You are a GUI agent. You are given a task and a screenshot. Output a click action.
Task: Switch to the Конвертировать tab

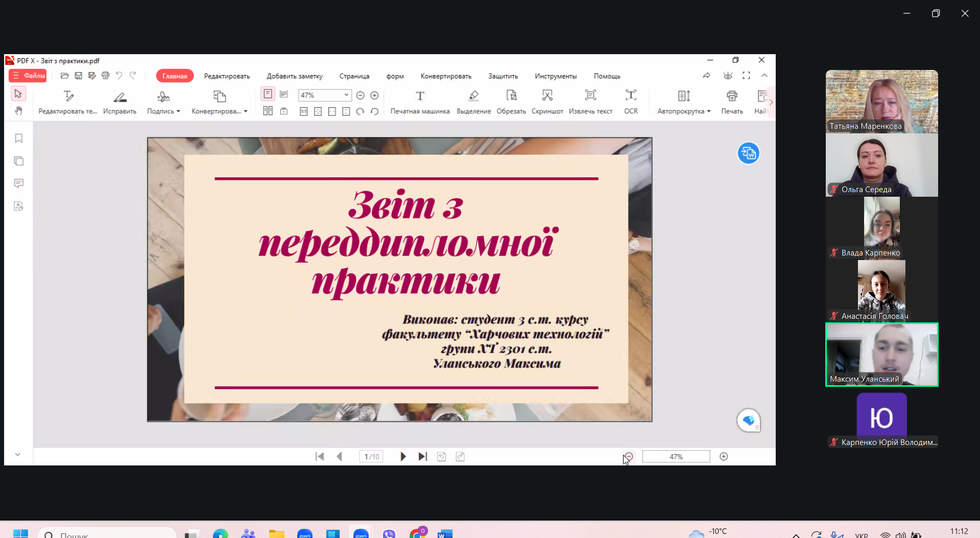[445, 76]
